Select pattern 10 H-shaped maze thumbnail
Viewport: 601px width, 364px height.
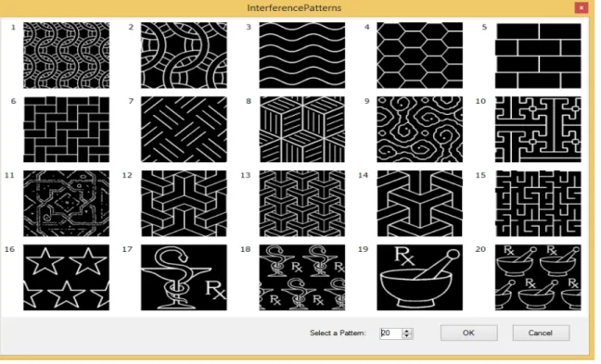538,130
